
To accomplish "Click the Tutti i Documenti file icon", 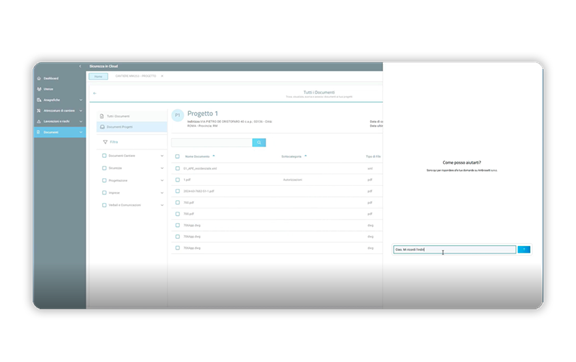I will pos(102,116).
